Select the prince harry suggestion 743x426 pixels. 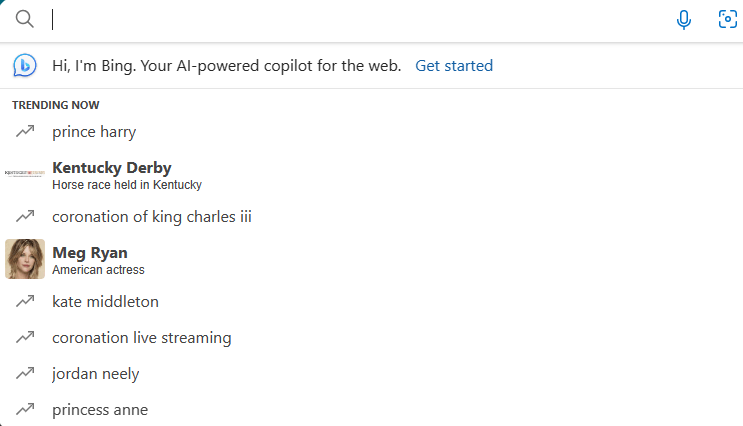tap(94, 132)
